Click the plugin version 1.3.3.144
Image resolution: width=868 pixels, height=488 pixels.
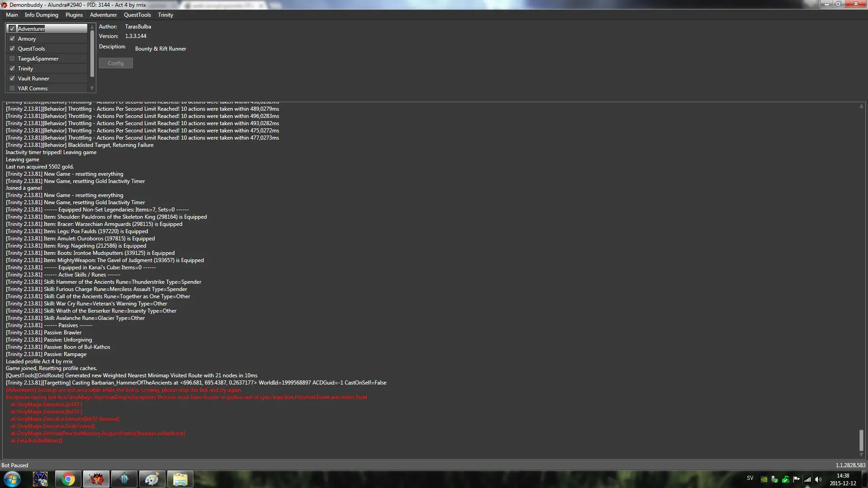coord(136,36)
